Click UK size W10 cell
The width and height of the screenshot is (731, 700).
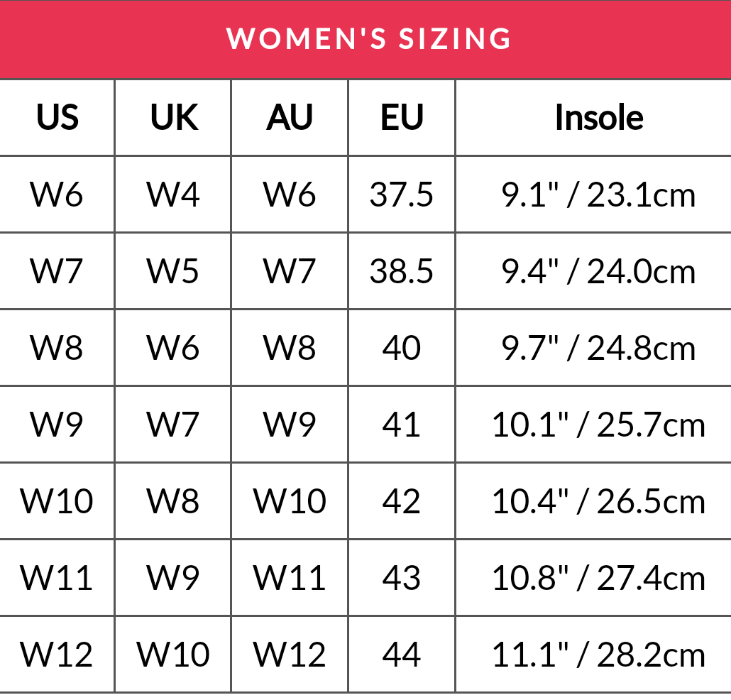[173, 655]
